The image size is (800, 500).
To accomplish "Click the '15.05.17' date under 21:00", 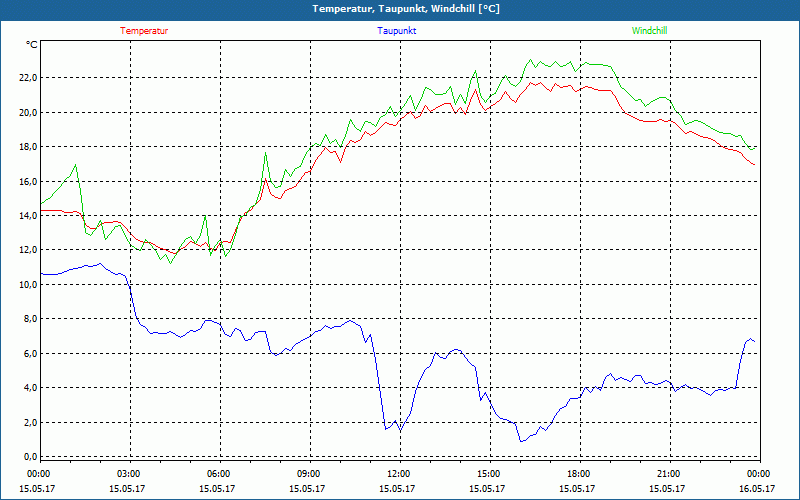I will tap(667, 488).
